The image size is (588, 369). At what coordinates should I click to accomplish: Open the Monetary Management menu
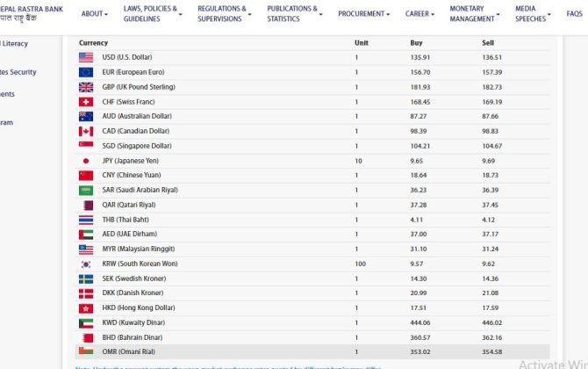point(474,14)
